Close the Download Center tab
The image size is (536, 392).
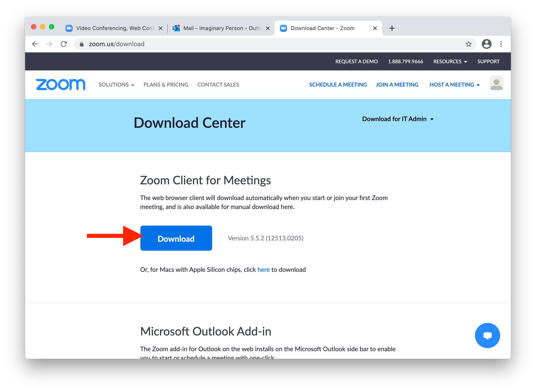pyautogui.click(x=375, y=28)
